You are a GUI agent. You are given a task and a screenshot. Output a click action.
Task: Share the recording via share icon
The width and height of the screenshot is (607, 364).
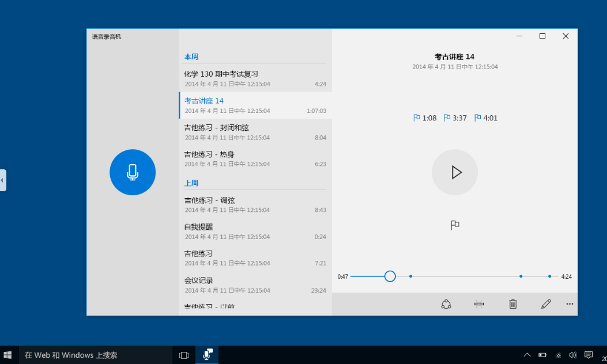[x=446, y=304]
